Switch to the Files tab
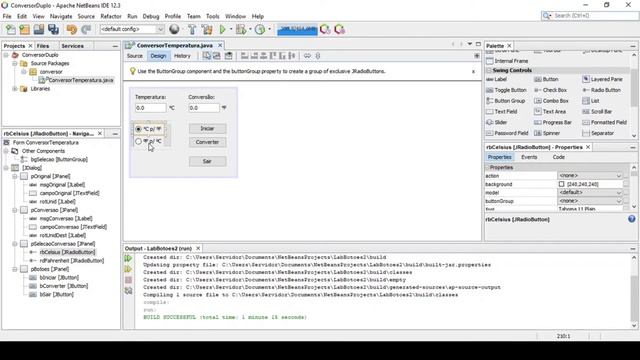This screenshot has width=640, height=360. [x=42, y=46]
